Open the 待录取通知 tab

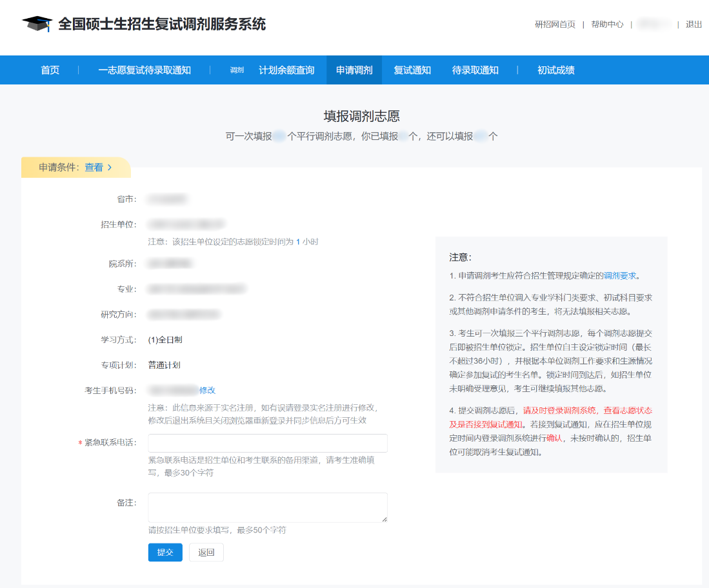477,70
